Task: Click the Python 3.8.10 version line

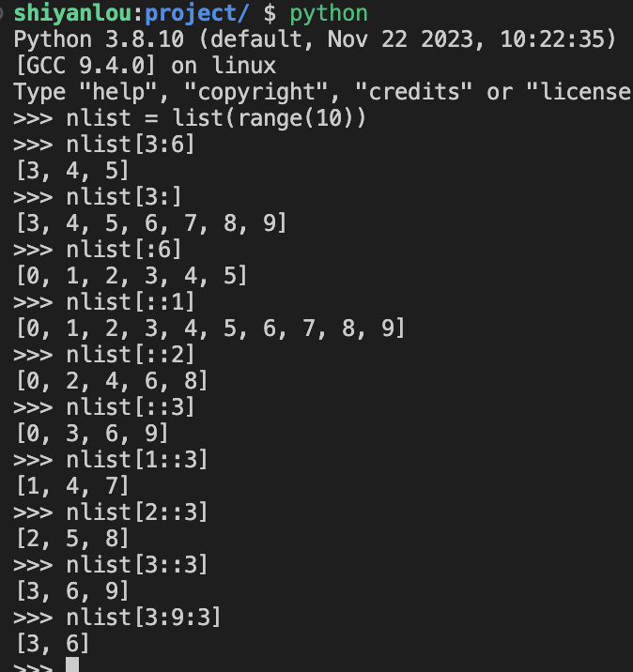Action: (314, 40)
